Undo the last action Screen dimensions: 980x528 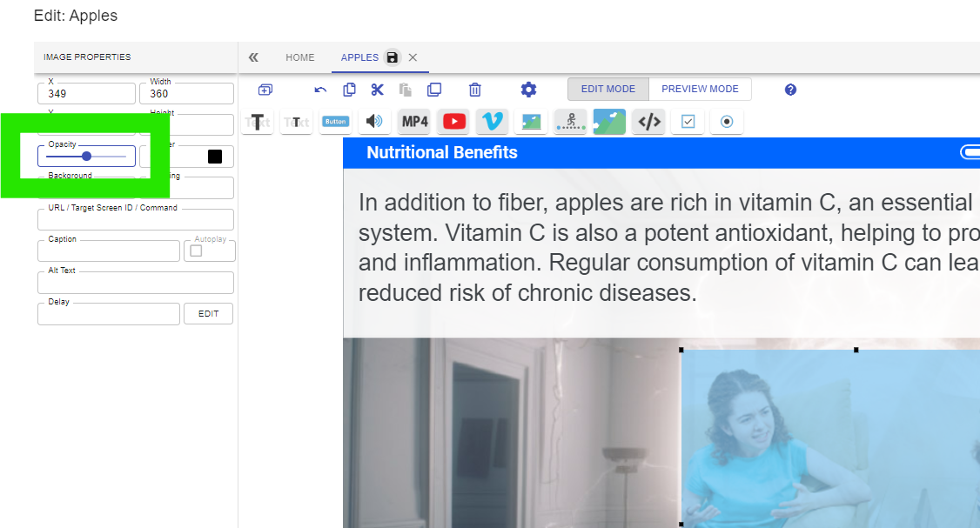320,90
